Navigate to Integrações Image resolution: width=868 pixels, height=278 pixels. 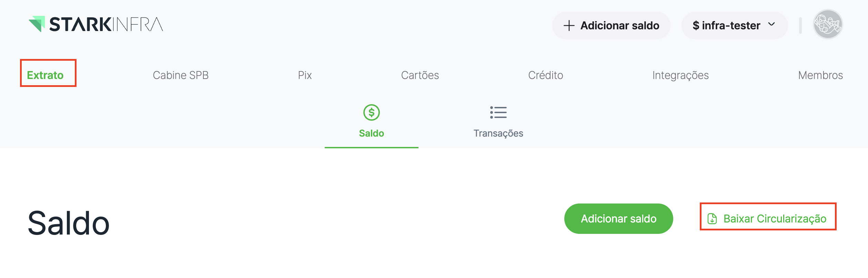[x=680, y=75]
